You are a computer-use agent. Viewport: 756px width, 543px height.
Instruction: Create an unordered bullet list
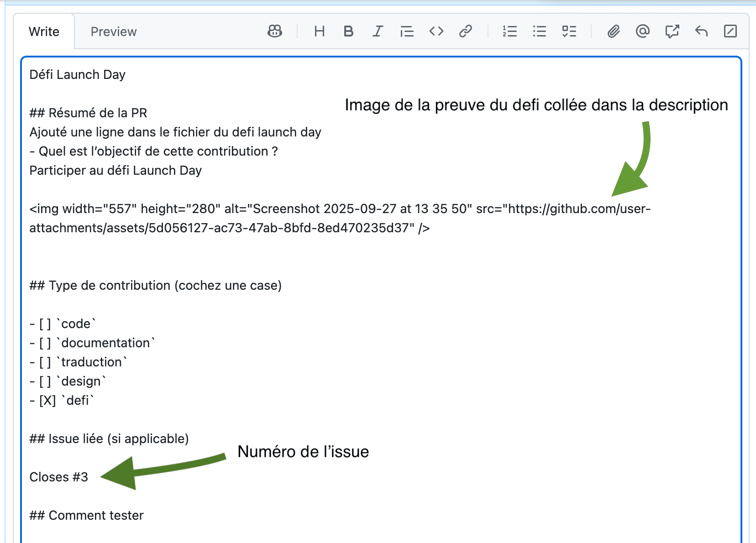[539, 31]
